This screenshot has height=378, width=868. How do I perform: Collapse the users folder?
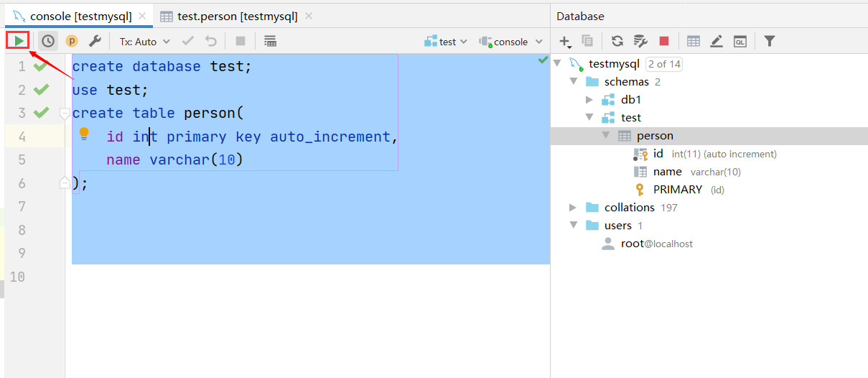(573, 226)
